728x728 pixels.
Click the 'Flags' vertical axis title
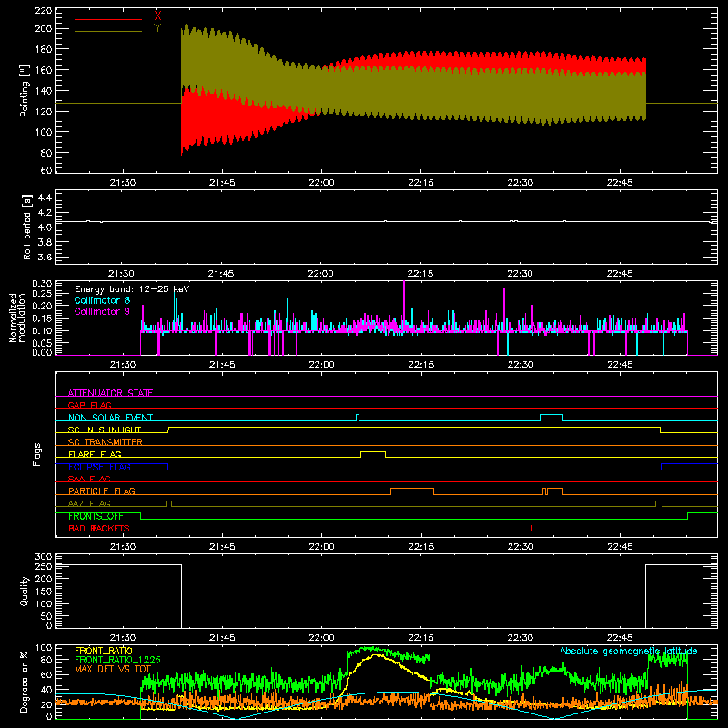click(37, 454)
